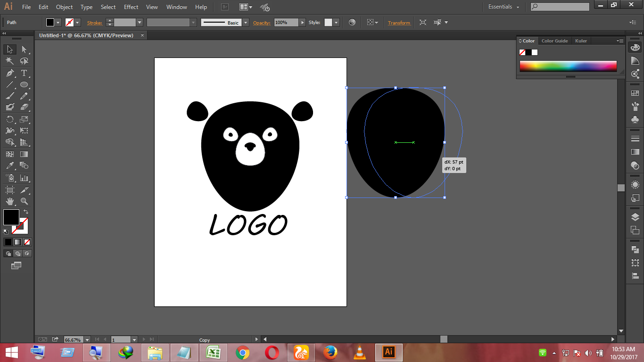Select the Shape Builder tool
Viewport: 644px width, 362px height.
click(x=10, y=142)
